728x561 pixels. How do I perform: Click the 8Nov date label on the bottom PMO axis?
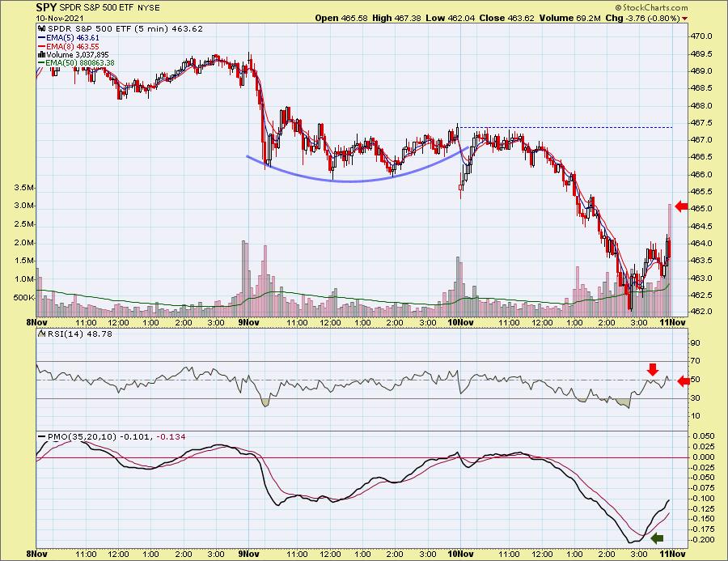[x=36, y=554]
